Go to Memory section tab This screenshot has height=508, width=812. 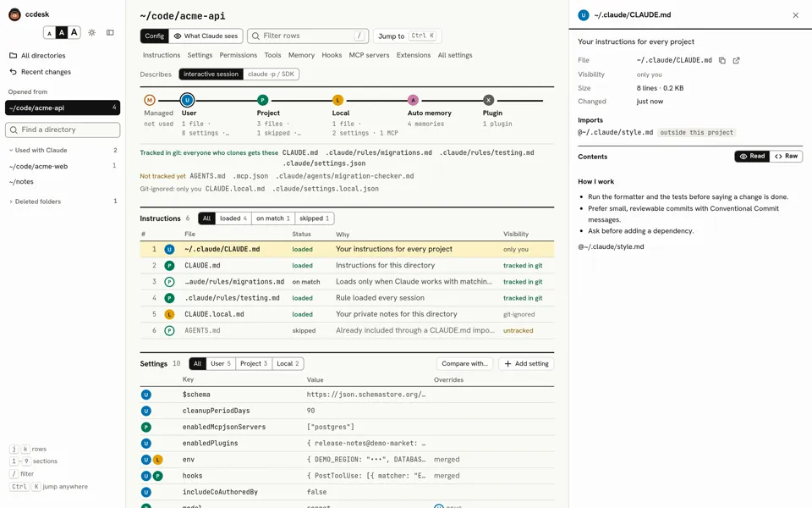click(x=301, y=55)
